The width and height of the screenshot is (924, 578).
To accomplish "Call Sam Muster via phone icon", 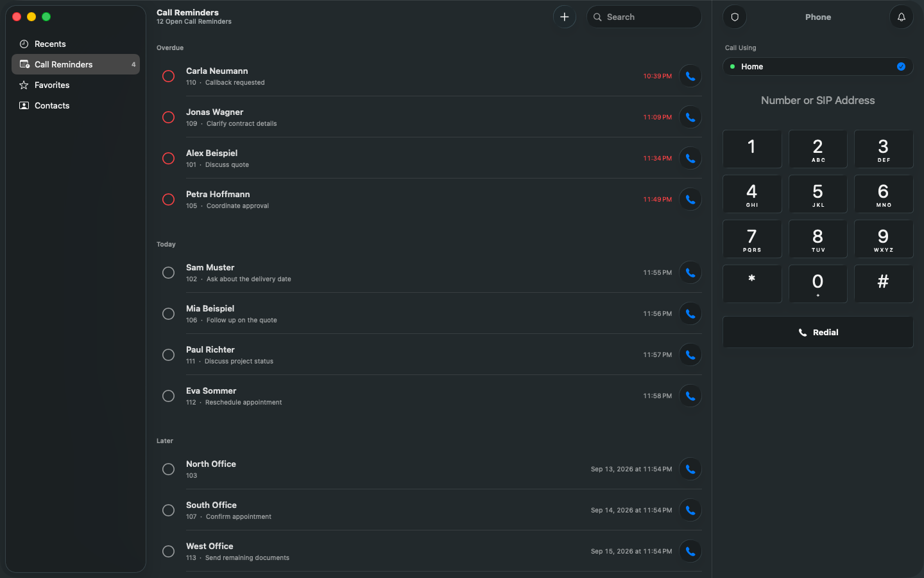I will 690,272.
